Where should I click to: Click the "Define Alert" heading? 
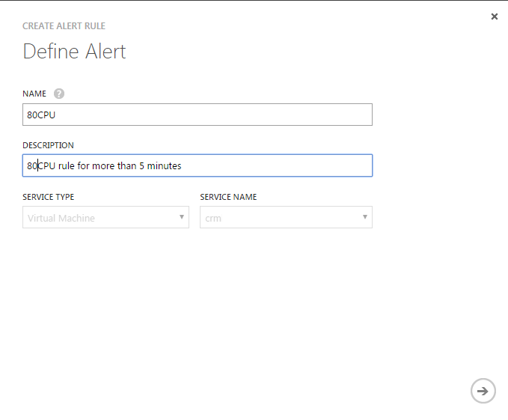[74, 52]
